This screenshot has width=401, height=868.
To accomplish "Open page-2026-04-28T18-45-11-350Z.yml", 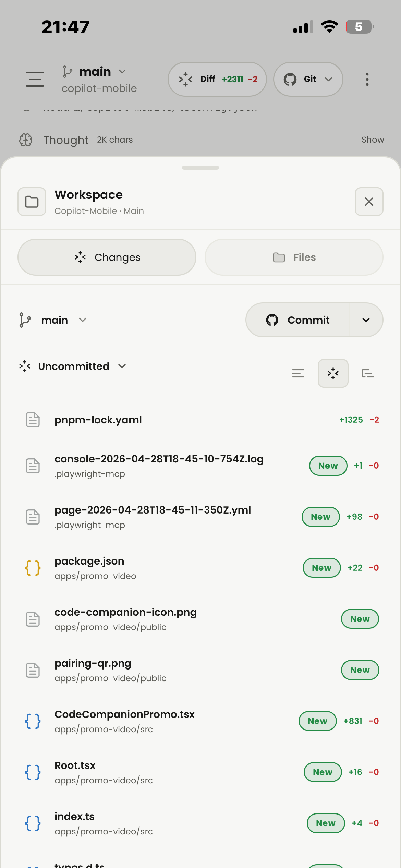I will click(x=200, y=517).
